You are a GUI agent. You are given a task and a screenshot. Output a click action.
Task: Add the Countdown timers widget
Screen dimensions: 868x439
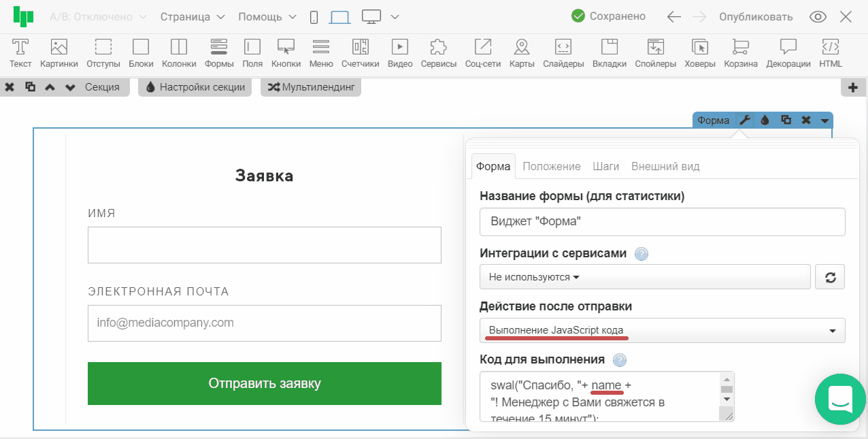360,53
